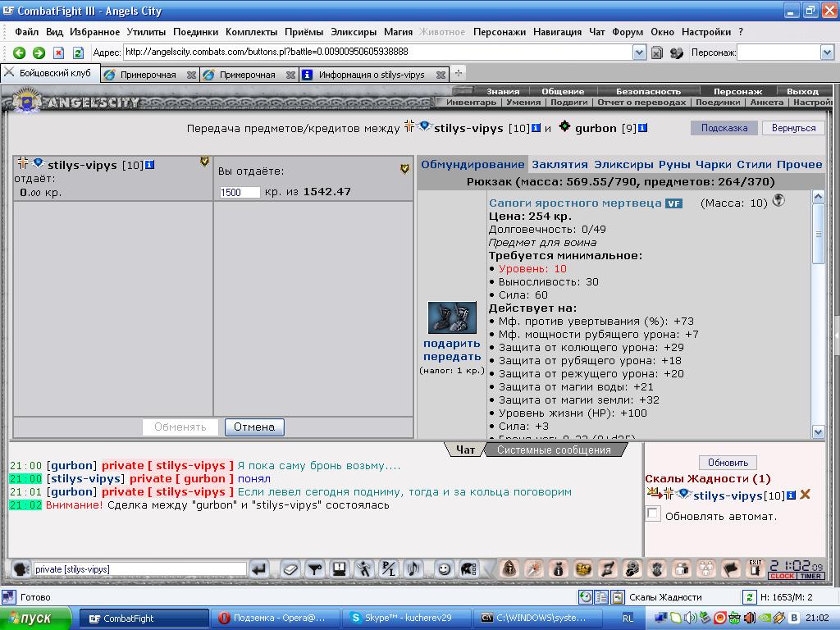Click the send message arrow icon
Screen dimensions: 840x630
[260, 569]
